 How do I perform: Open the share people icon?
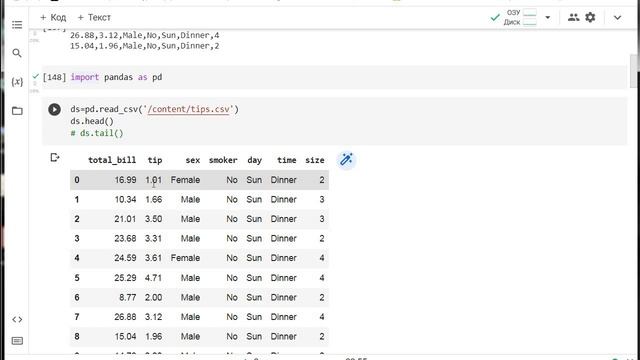tap(573, 17)
